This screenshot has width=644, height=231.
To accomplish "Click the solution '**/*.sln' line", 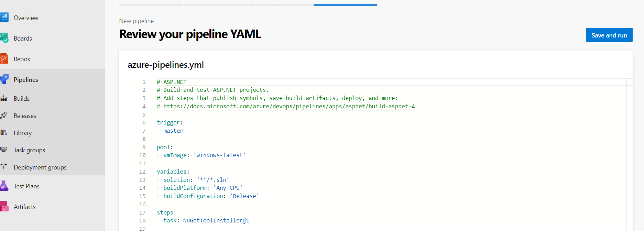I will 196,180.
